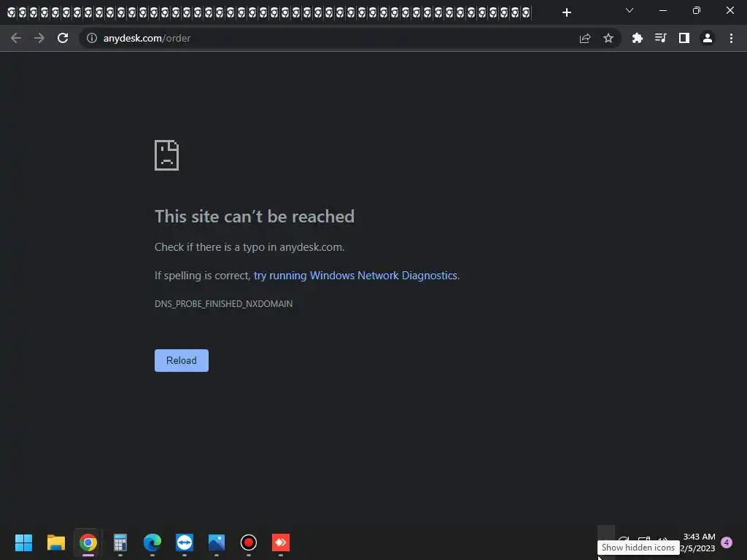Open the Windows Network Diagnostics link

pyautogui.click(x=355, y=276)
